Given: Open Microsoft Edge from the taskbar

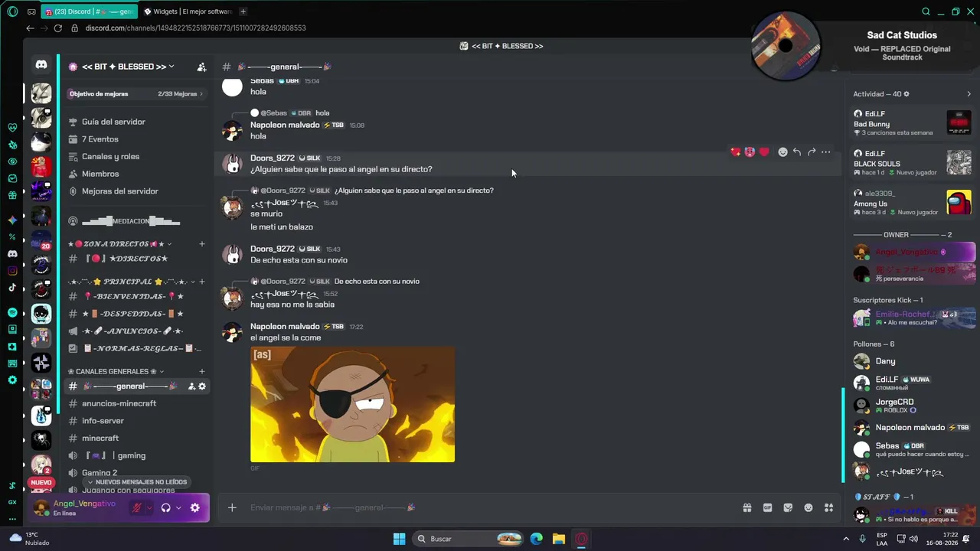Looking at the screenshot, I should coord(537,539).
